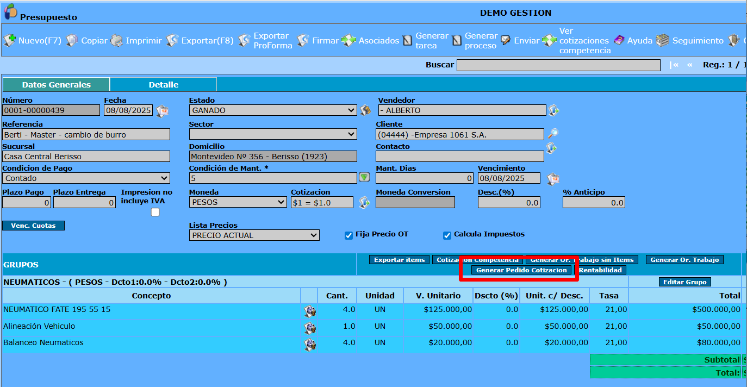The image size is (747, 387).
Task: Click the Editar Grupo button
Action: coord(685,282)
